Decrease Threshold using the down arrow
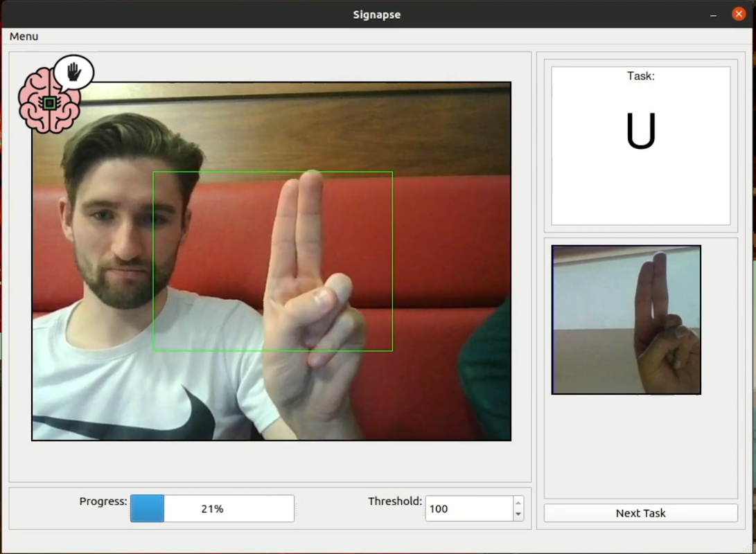The width and height of the screenshot is (756, 554). pos(517,514)
